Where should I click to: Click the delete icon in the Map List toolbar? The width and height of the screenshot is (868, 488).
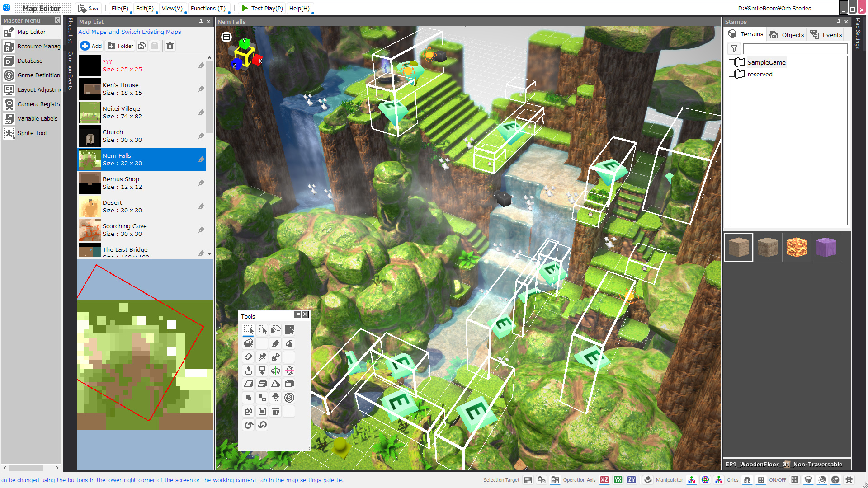170,46
